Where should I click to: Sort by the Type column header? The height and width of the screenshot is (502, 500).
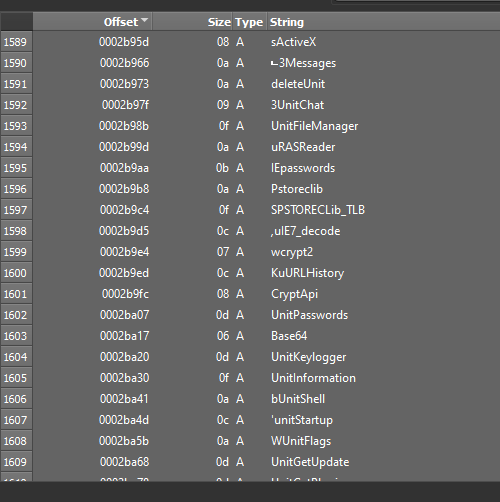pyautogui.click(x=249, y=22)
